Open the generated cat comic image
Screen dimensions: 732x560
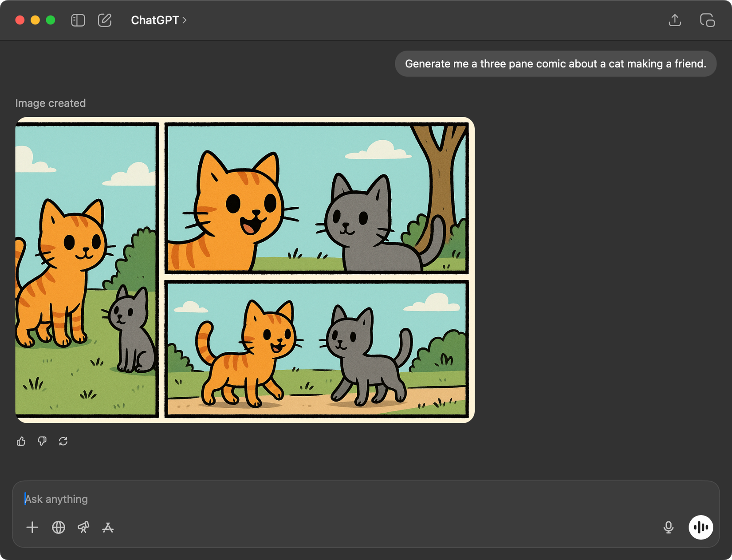tap(245, 269)
